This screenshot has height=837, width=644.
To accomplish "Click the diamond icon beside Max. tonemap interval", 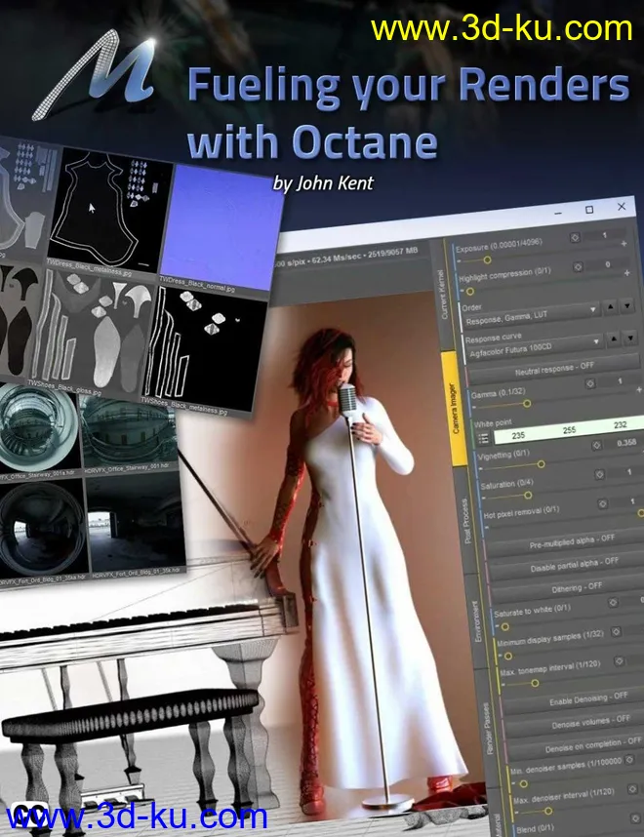I will tap(620, 661).
